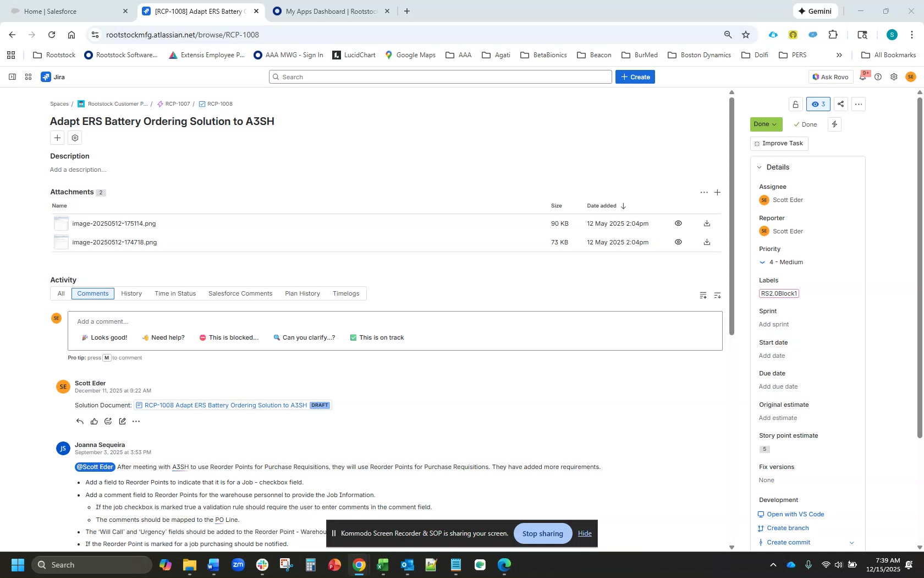Sort attachments by Date added arrow
The height and width of the screenshot is (578, 924).
click(x=623, y=206)
